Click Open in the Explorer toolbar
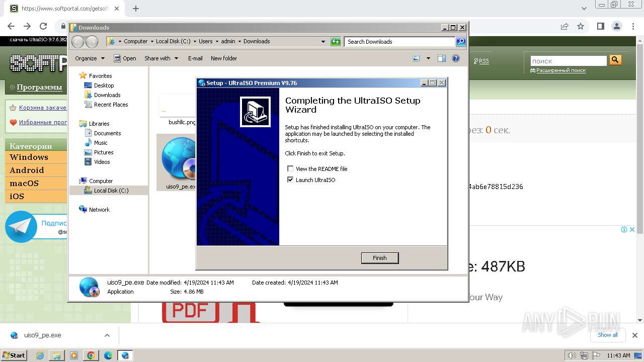The height and width of the screenshot is (362, 644). pyautogui.click(x=125, y=58)
